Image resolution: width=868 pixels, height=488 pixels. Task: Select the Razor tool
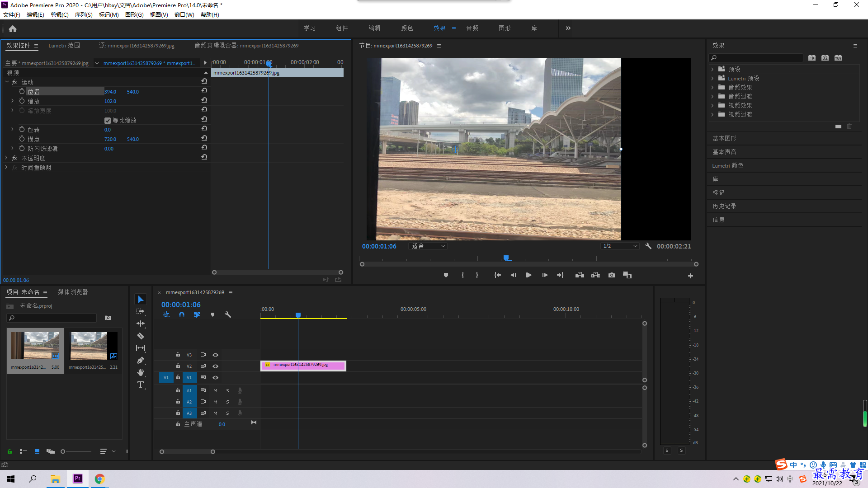tap(141, 336)
